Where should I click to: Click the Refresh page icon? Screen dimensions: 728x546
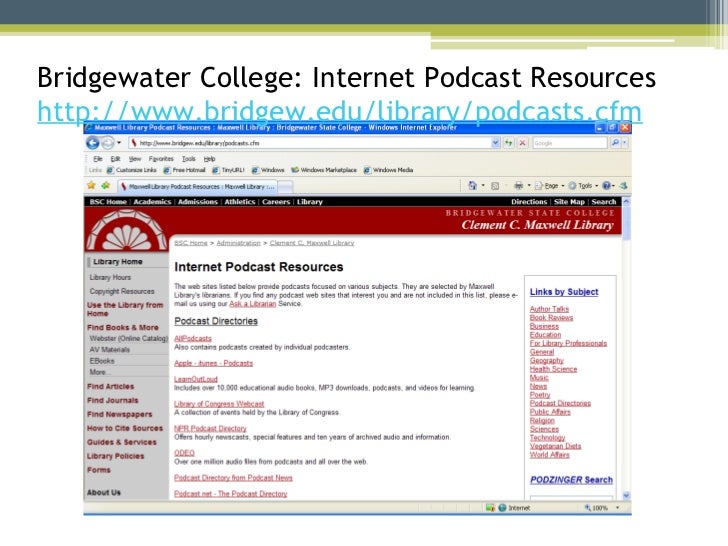(x=509, y=143)
